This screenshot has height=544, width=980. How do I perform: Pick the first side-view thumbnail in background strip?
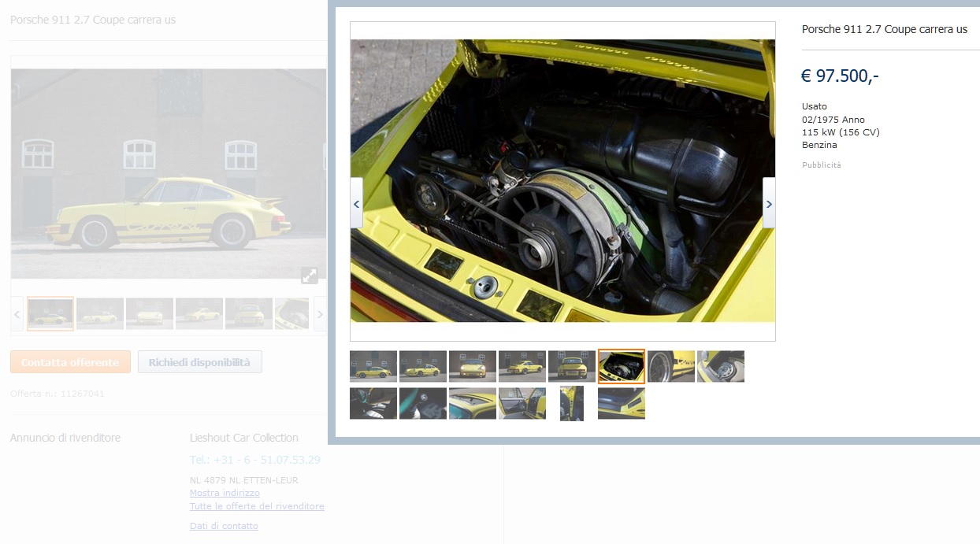50,313
